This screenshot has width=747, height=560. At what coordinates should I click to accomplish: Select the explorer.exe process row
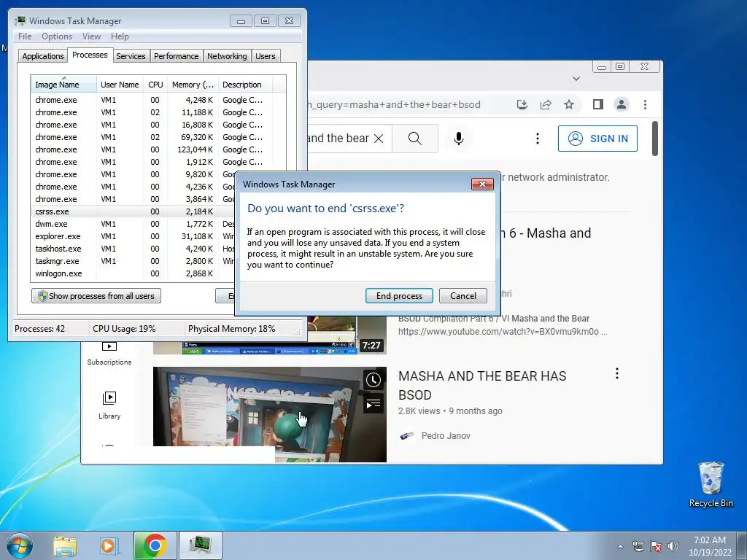(x=133, y=236)
